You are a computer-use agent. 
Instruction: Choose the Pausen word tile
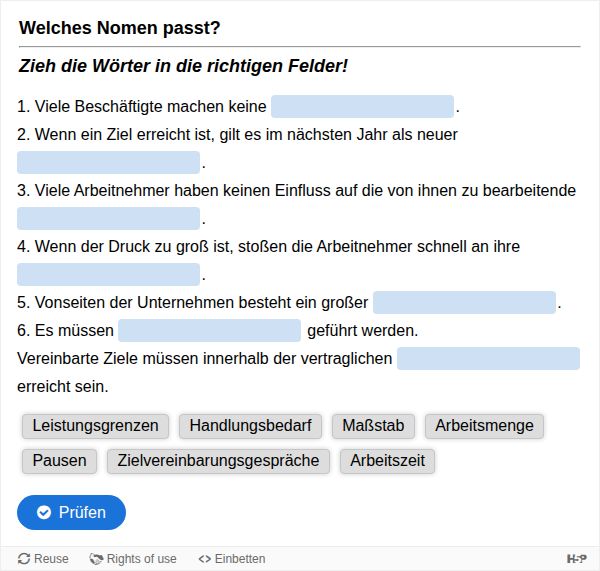(59, 461)
